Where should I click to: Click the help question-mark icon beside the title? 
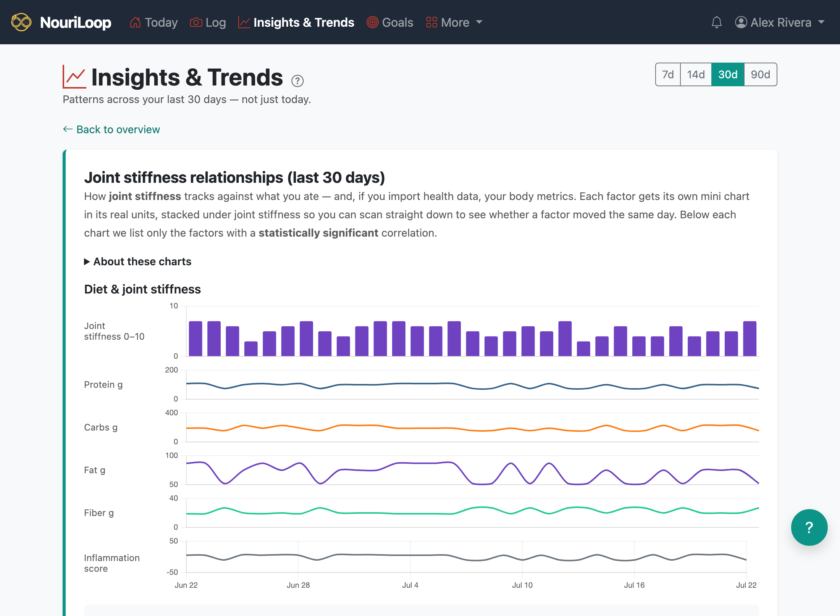click(297, 81)
